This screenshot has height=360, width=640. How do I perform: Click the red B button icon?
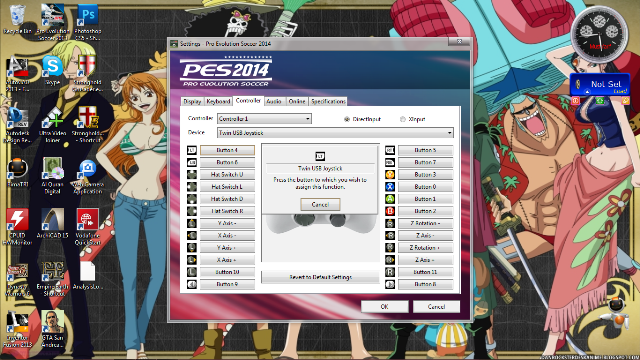pyautogui.click(x=390, y=211)
